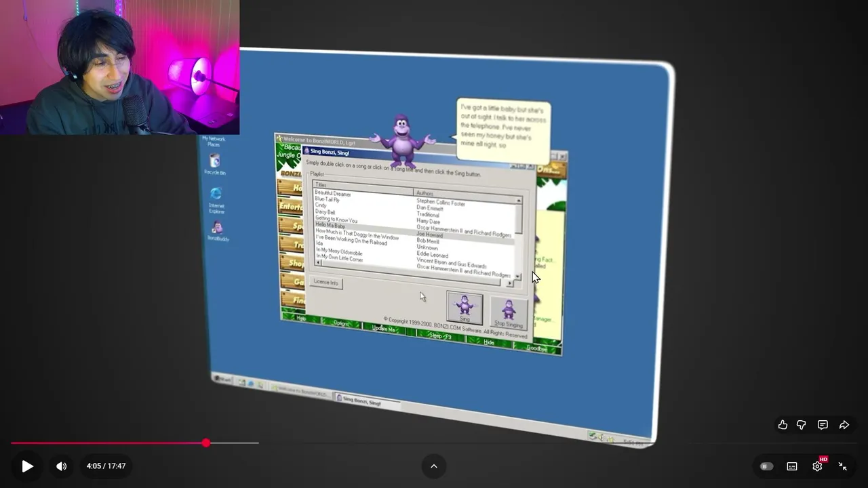Select In My Merry Oldsmobile

tap(339, 251)
